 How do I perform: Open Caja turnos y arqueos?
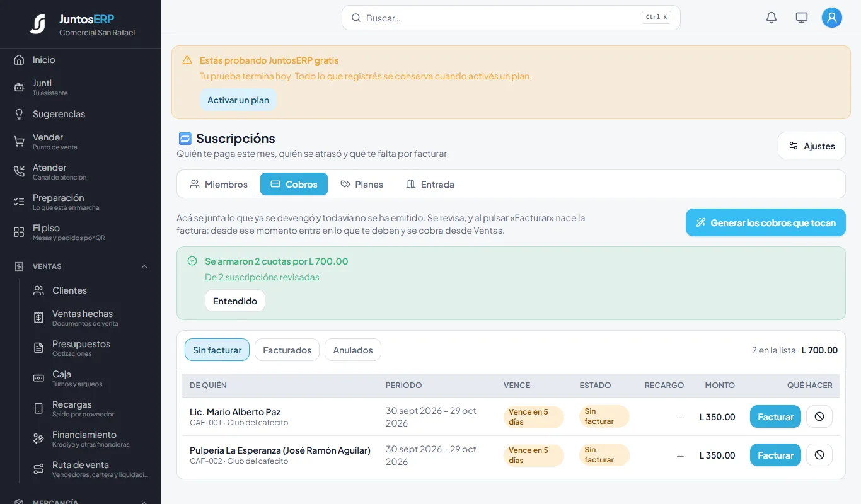(91, 378)
